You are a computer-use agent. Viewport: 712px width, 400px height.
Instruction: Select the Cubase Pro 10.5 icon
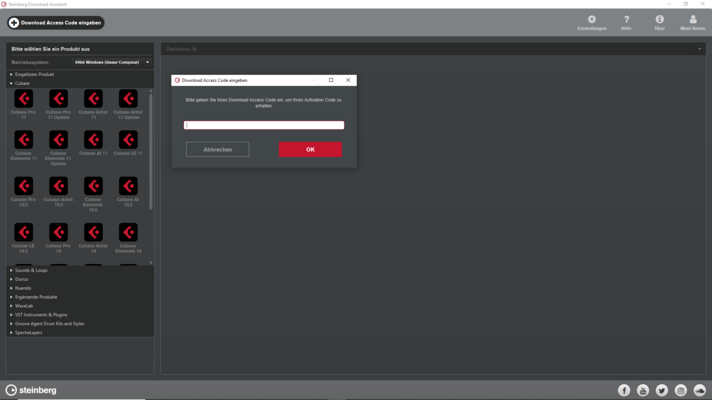coord(24,186)
